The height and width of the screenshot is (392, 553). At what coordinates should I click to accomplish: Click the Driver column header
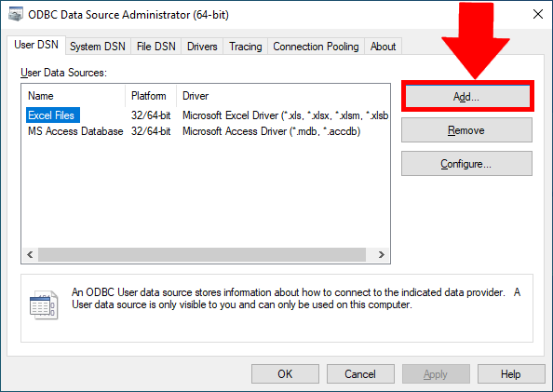pyautogui.click(x=283, y=96)
